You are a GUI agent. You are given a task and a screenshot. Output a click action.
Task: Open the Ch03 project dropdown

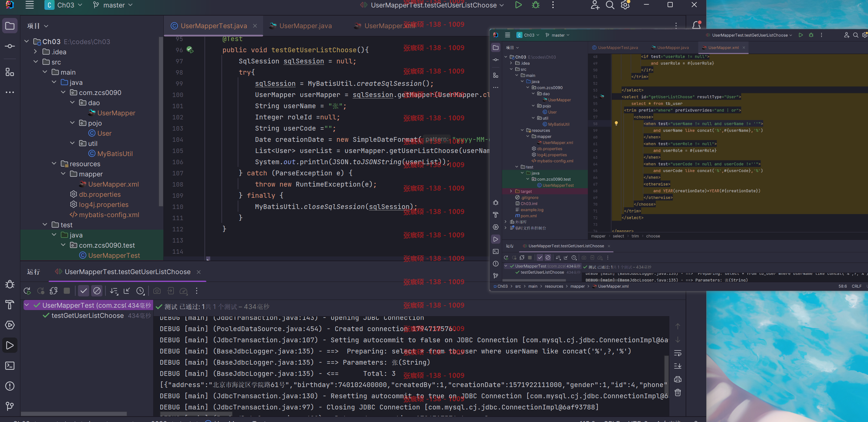click(x=64, y=5)
